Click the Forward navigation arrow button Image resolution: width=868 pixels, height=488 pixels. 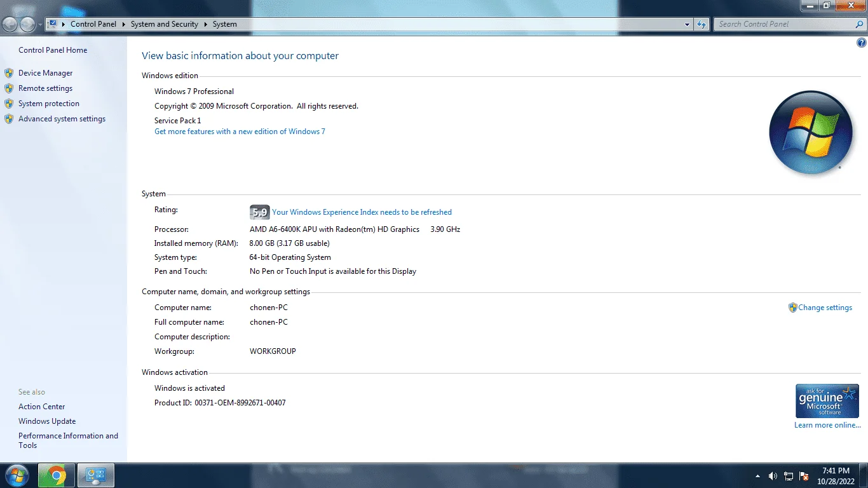pyautogui.click(x=27, y=24)
